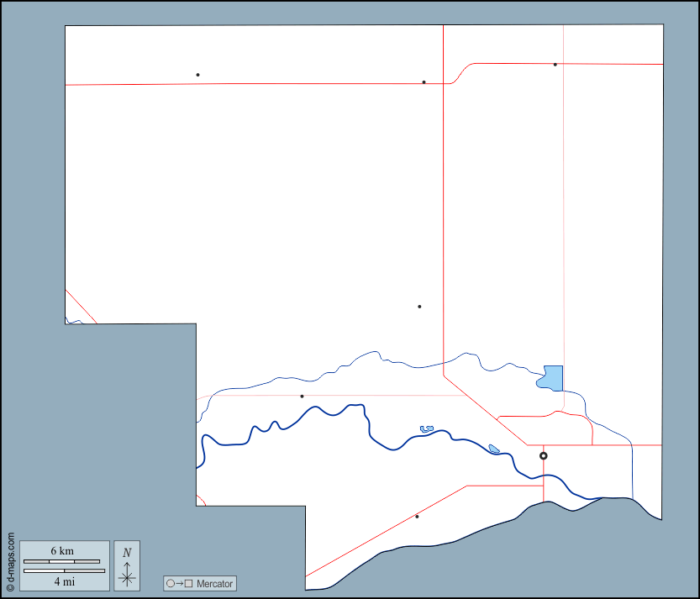Select the ringed main city marker
Screen dimensions: 700x599
click(543, 455)
